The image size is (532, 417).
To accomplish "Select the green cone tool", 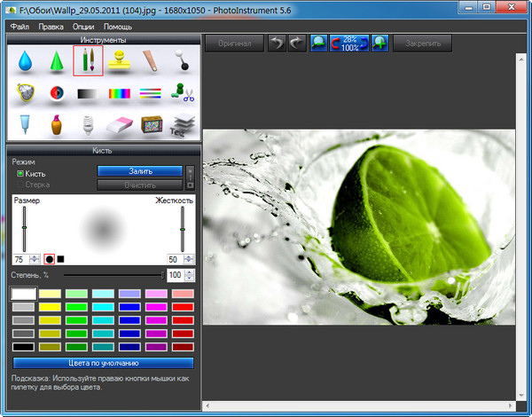I will (56, 62).
